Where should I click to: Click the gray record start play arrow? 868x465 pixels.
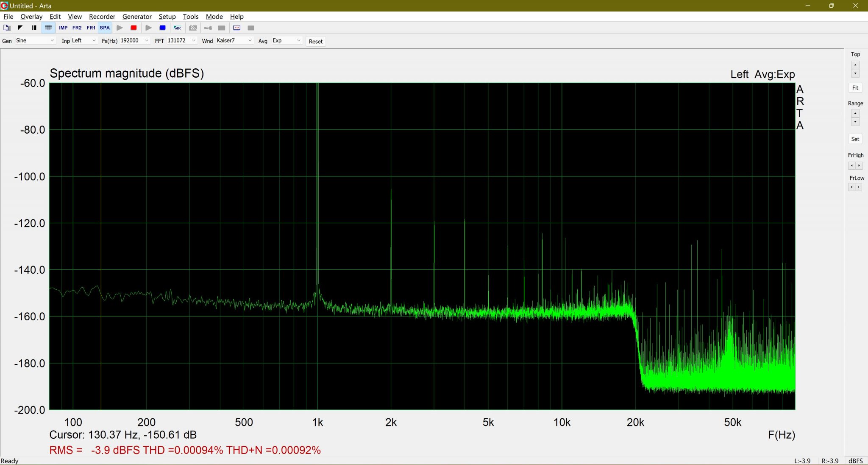pos(120,28)
